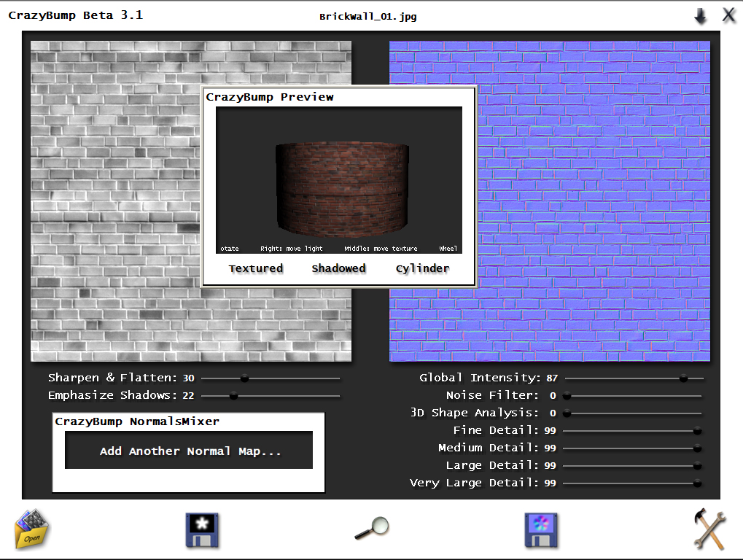Click the Medium Detail label
Image resolution: width=743 pixels, height=560 pixels.
tap(489, 448)
